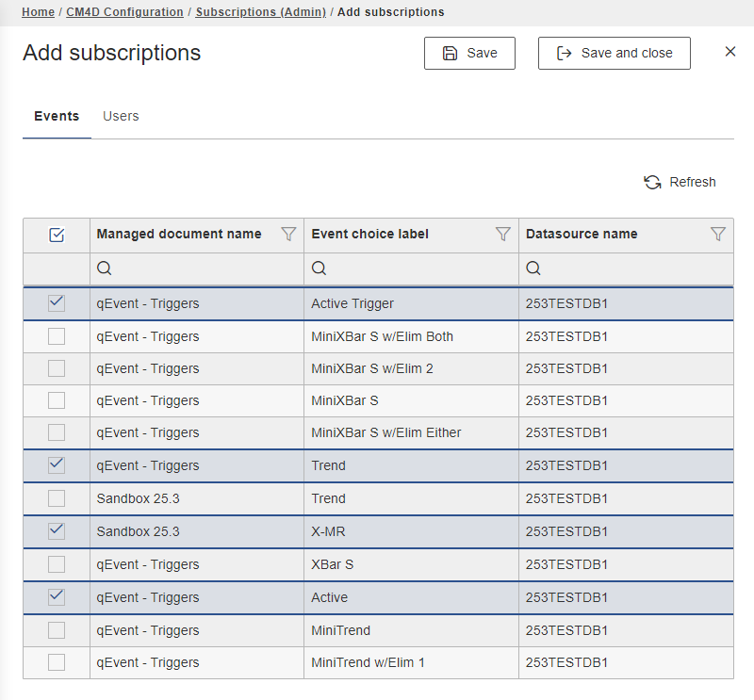This screenshot has height=700, width=754.
Task: Uncheck the Sandbox 25.3 X-MR row checkbox
Action: 57,531
